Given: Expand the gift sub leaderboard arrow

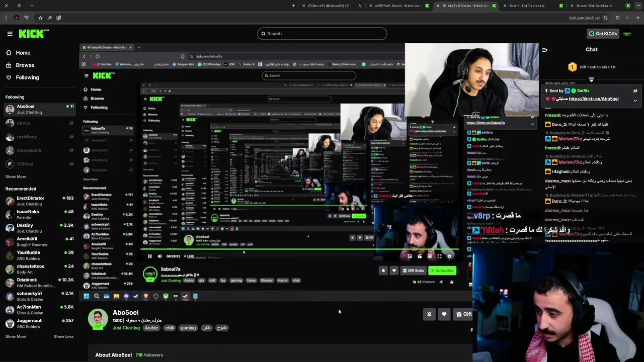Looking at the screenshot, I should point(591,79).
